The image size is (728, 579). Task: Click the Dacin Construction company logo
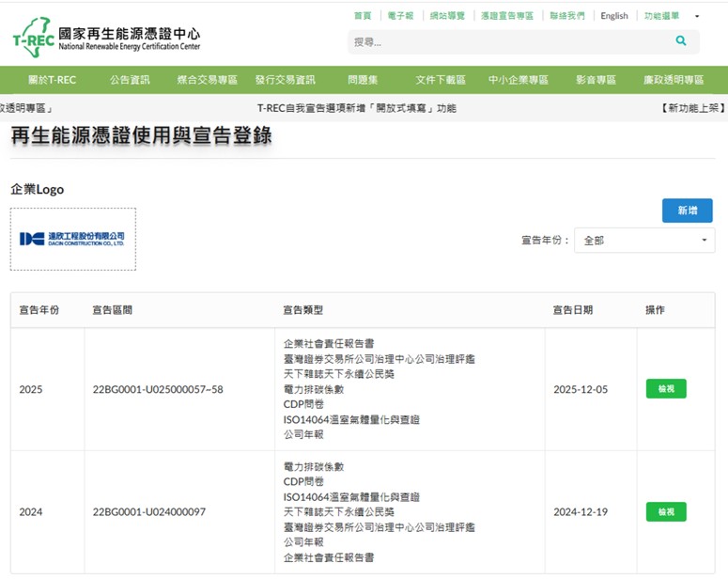[72, 239]
